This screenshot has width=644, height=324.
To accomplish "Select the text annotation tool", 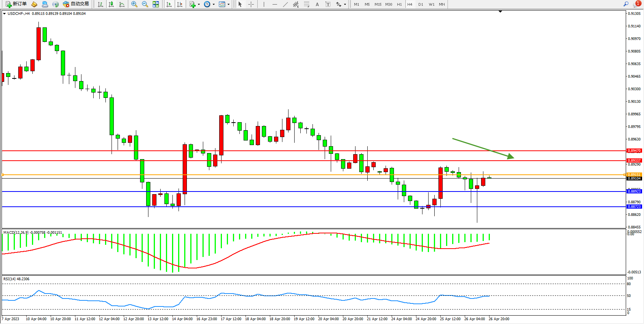I will 317,4.
